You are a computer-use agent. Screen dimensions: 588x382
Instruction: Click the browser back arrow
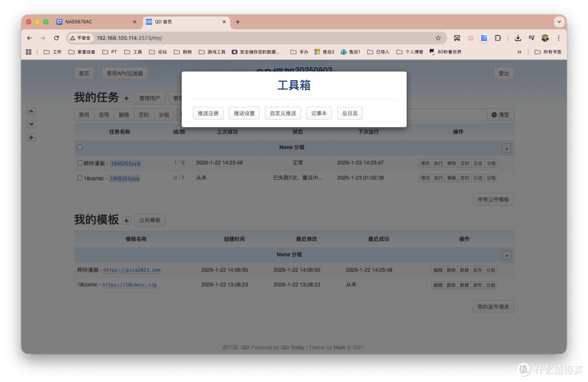[29, 38]
